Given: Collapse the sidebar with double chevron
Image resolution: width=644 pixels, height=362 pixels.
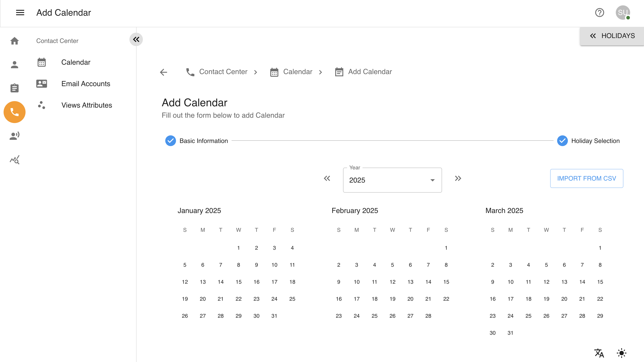Looking at the screenshot, I should pos(136,39).
